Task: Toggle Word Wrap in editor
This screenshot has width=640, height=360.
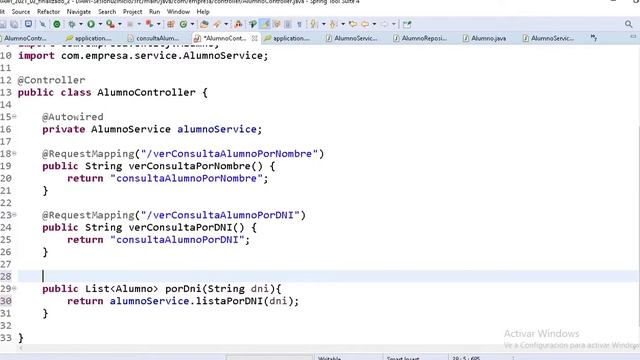Action: click(277, 24)
